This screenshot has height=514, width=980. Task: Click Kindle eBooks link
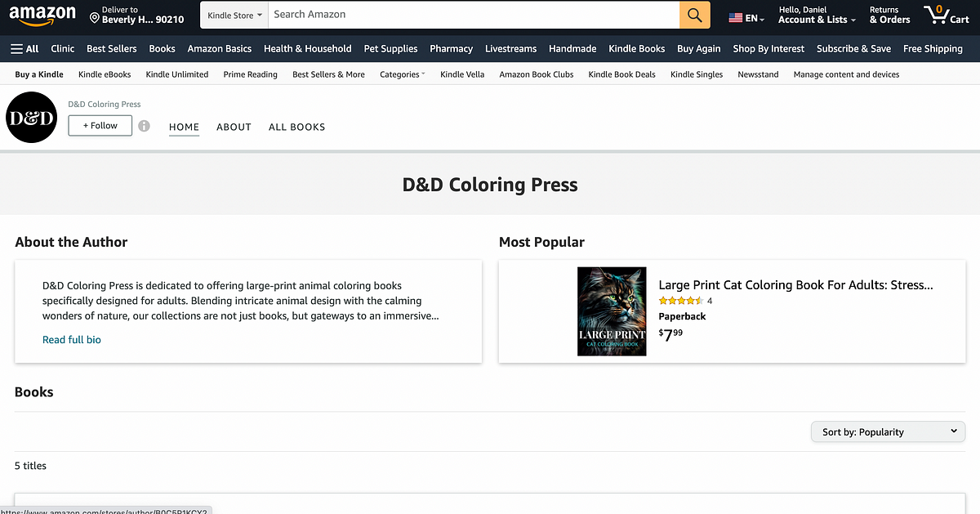(105, 74)
